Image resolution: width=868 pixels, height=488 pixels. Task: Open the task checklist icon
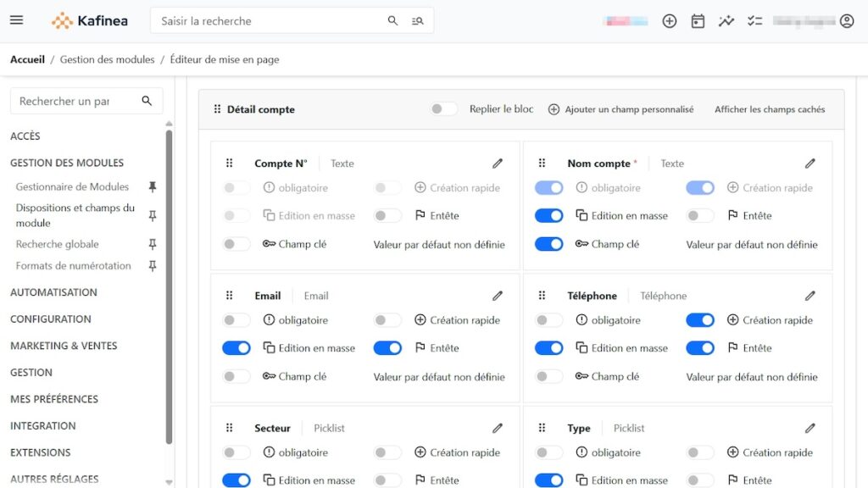coord(754,21)
